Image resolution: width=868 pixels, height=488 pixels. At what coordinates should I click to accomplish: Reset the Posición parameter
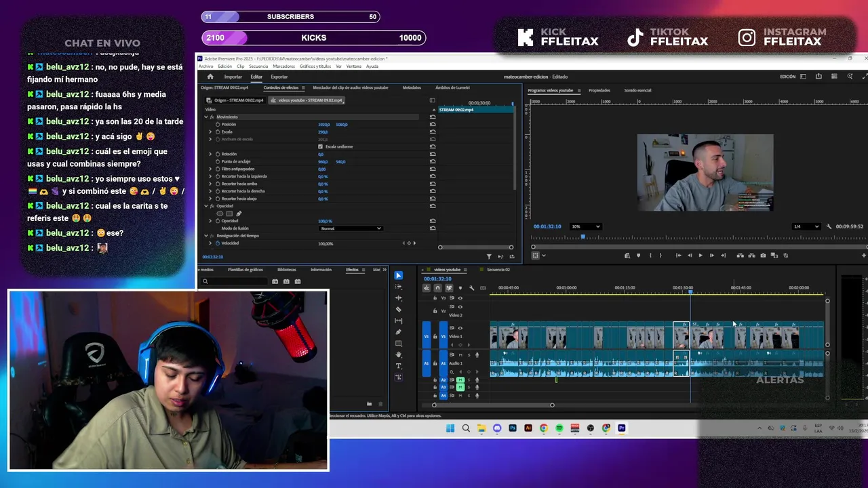(433, 124)
